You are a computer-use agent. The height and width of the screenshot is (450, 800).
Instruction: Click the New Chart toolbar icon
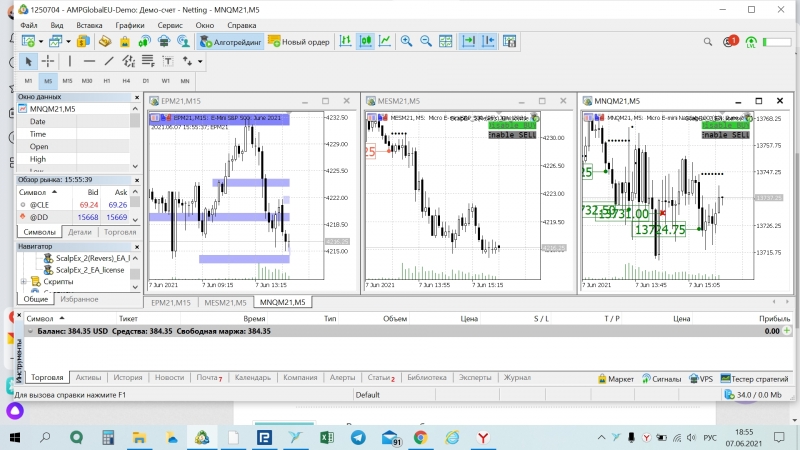pyautogui.click(x=29, y=42)
